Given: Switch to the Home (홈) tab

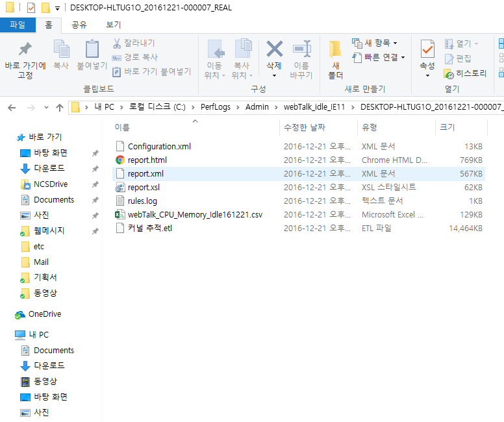Looking at the screenshot, I should pyautogui.click(x=49, y=25).
